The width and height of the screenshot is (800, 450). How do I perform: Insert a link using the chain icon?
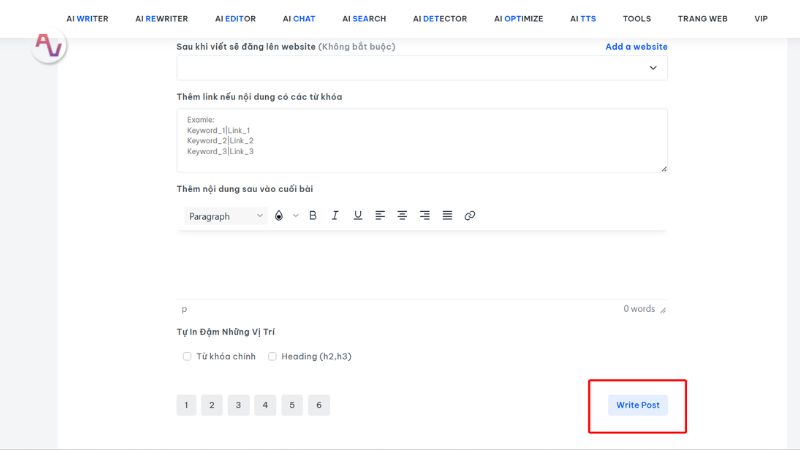[469, 216]
